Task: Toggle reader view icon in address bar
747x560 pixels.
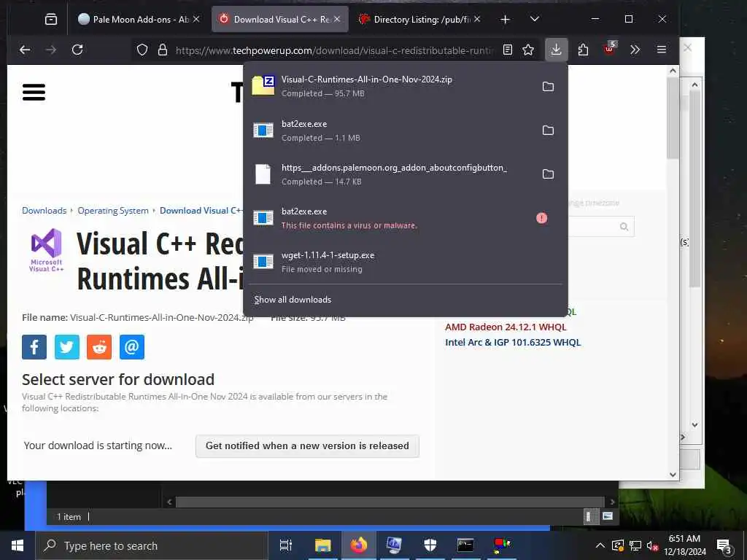Action: [508, 50]
